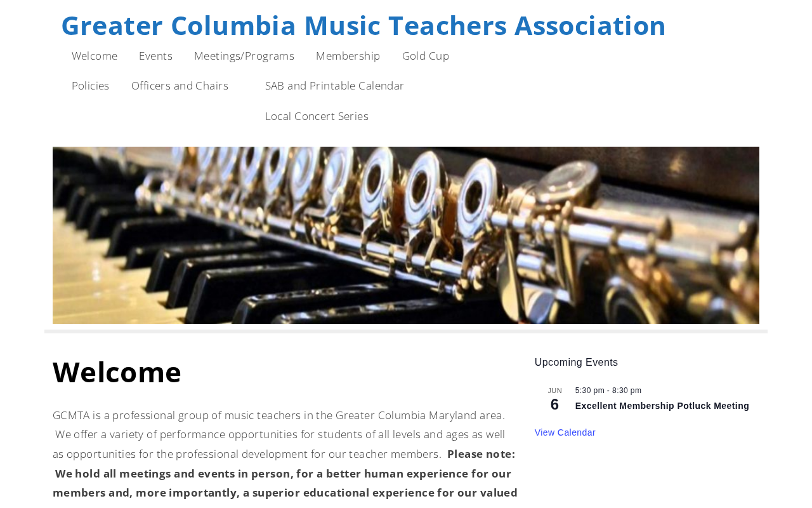Open the Gold Cup page

coord(426,56)
